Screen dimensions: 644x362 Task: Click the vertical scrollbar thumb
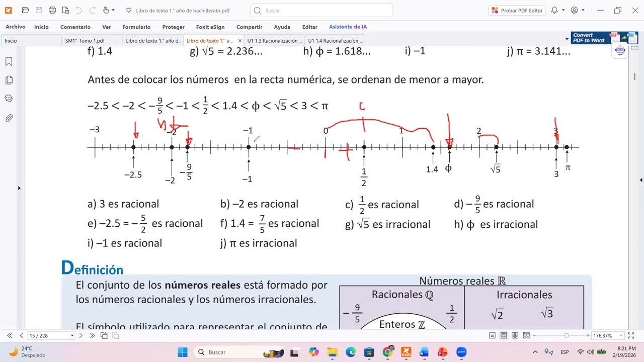634,76
